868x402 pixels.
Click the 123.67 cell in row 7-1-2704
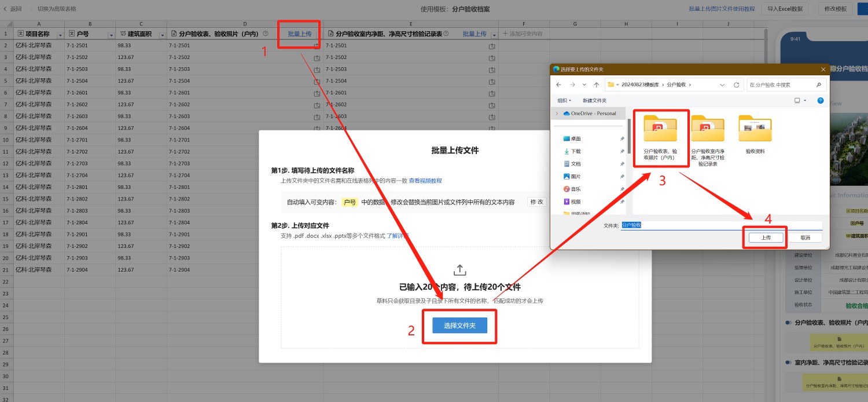[x=141, y=175]
